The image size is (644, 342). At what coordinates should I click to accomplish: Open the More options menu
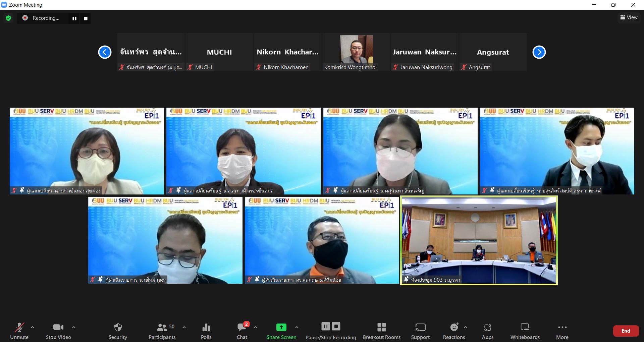(x=562, y=331)
